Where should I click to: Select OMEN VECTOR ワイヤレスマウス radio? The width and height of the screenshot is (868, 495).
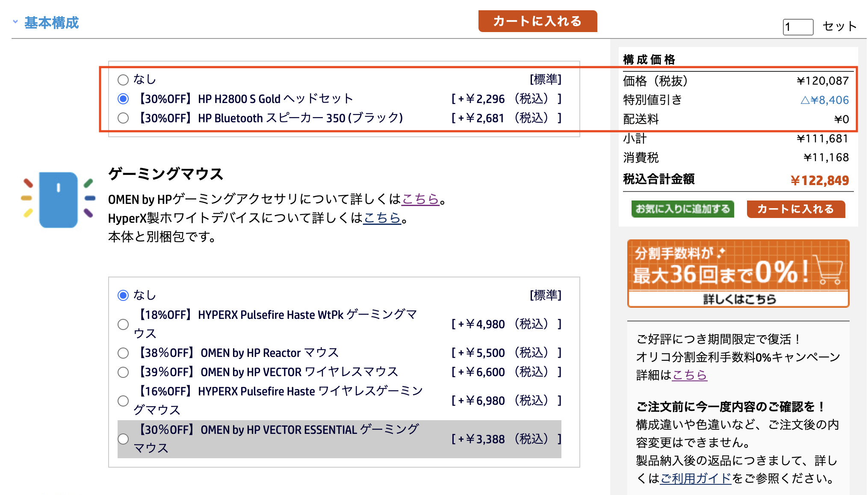coord(123,372)
